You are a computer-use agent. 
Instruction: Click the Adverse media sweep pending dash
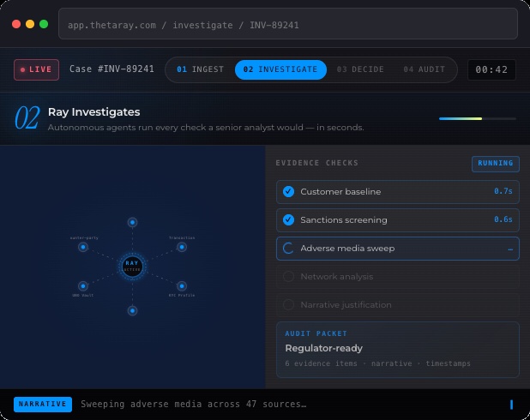pyautogui.click(x=510, y=249)
